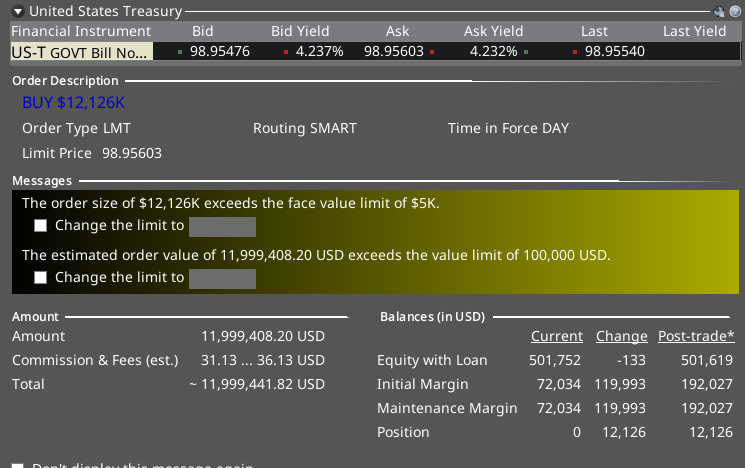Click Equity with Loan post-trade 501,619
Screen dimensions: 745x468
click(707, 361)
